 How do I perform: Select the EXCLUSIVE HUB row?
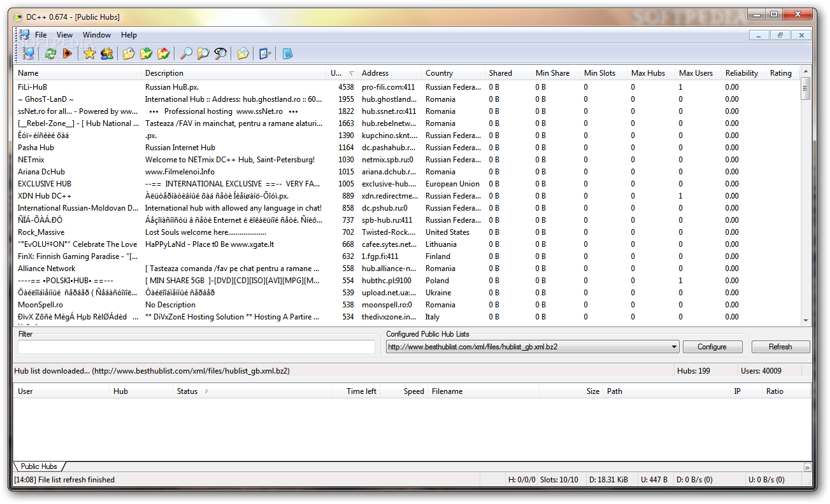[x=407, y=184]
